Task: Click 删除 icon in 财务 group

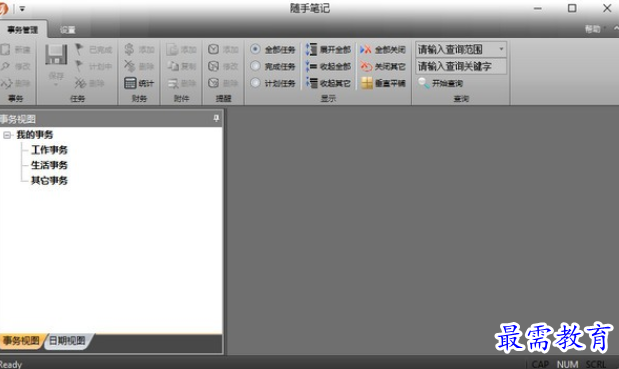Action: [129, 66]
